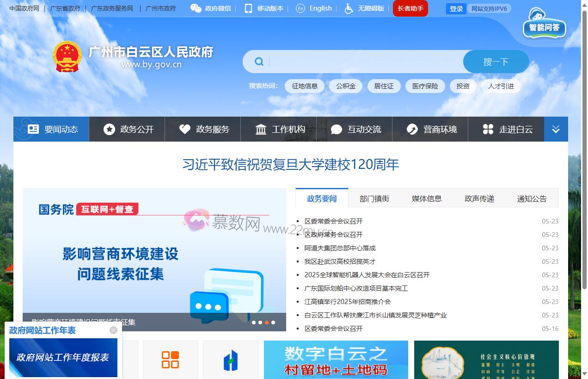Open 无障碍版 accessibility mode icon
This screenshot has width=588, height=379.
coord(348,8)
